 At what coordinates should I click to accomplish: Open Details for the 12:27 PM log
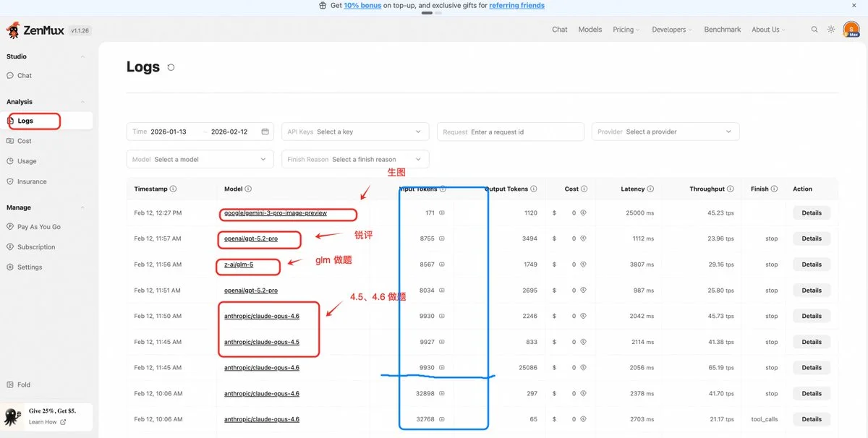812,213
